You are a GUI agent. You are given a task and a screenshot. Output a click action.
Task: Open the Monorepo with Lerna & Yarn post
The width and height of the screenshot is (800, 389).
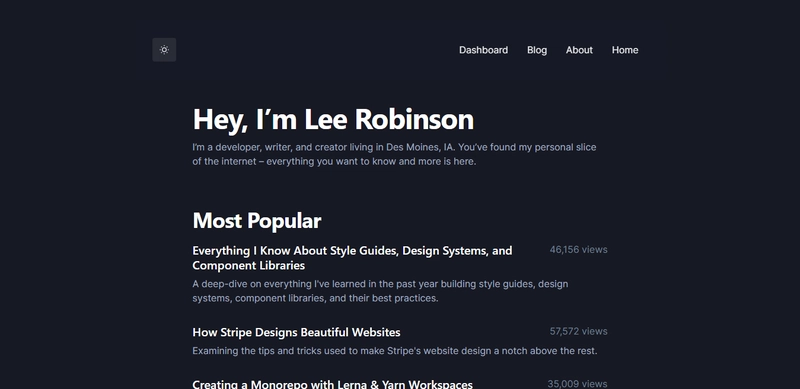(332, 384)
